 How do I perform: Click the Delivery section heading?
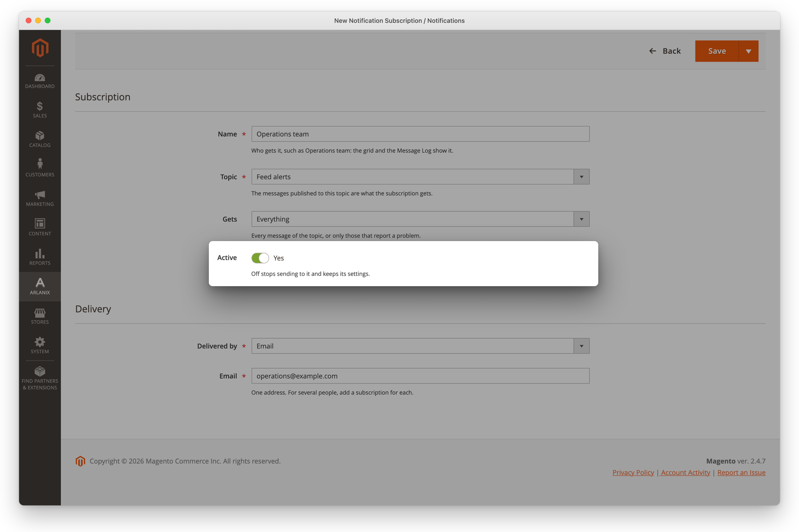[x=93, y=309]
